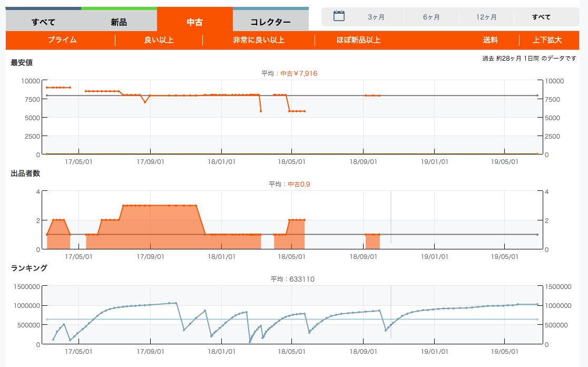Set period to 6ヶ月
Image resolution: width=588 pixels, height=367 pixels.
[431, 17]
